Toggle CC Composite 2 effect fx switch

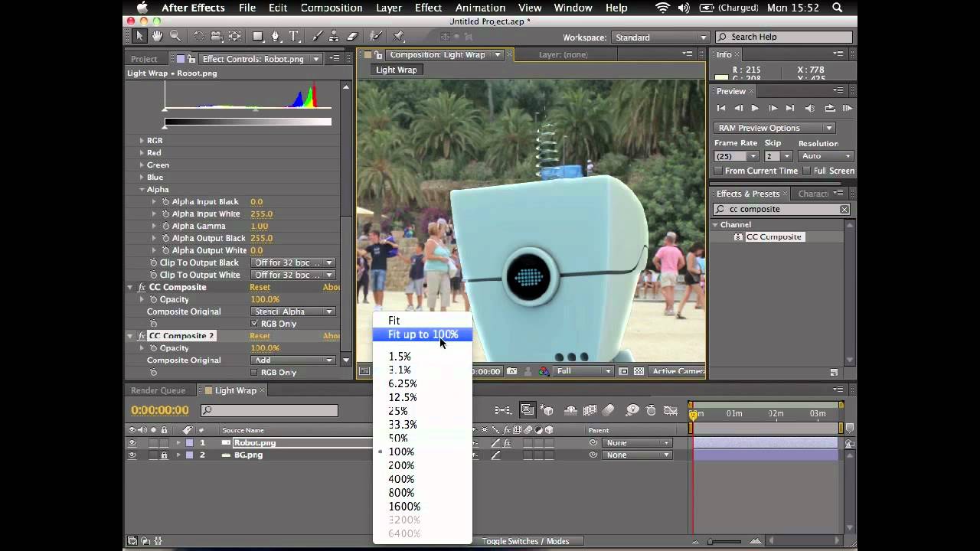(x=142, y=336)
